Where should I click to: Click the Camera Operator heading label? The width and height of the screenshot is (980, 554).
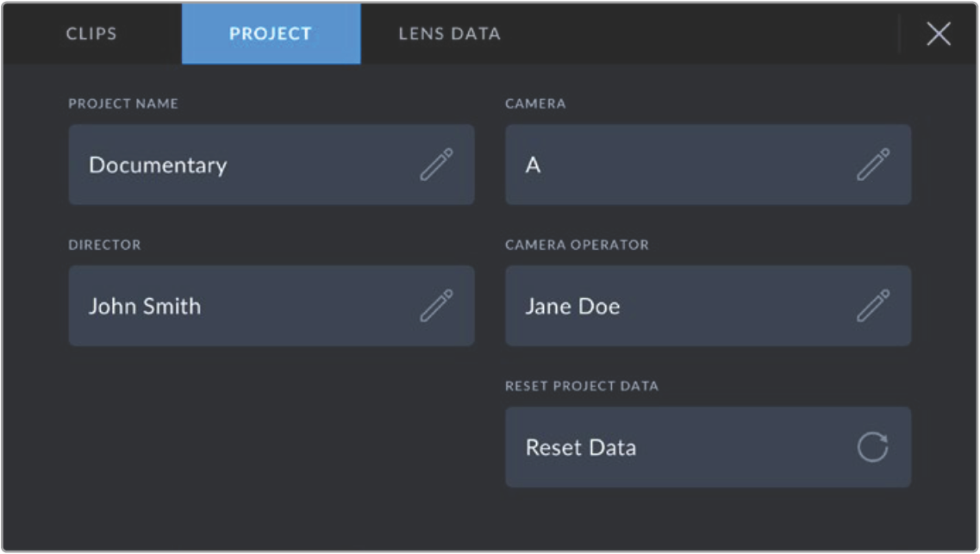pyautogui.click(x=577, y=245)
